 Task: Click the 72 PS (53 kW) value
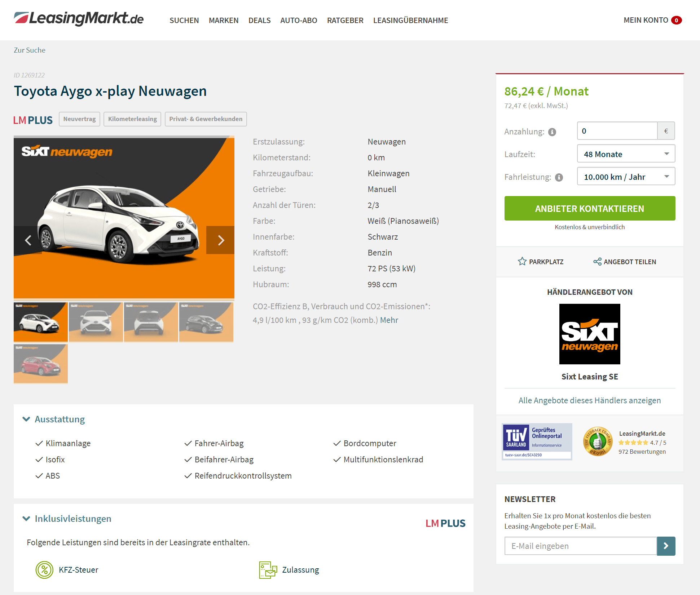coord(392,268)
